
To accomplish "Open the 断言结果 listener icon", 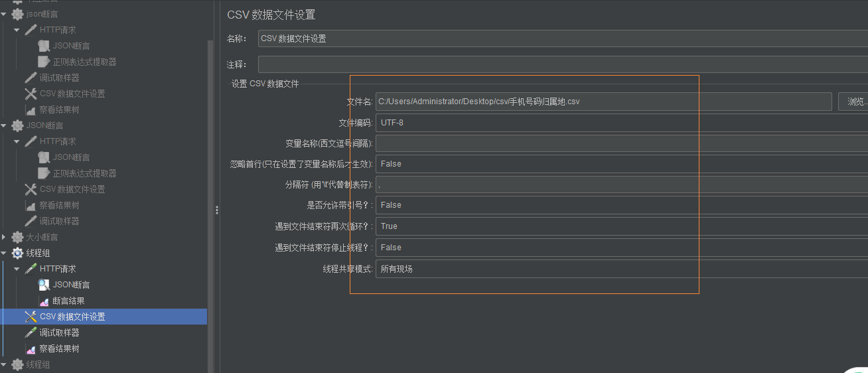I will coord(44,301).
